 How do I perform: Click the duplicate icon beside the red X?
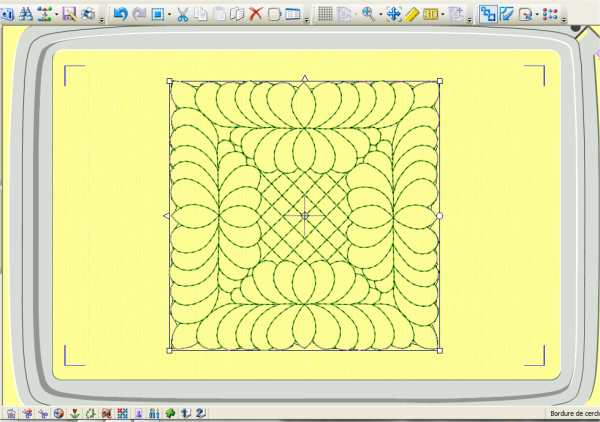[237, 15]
